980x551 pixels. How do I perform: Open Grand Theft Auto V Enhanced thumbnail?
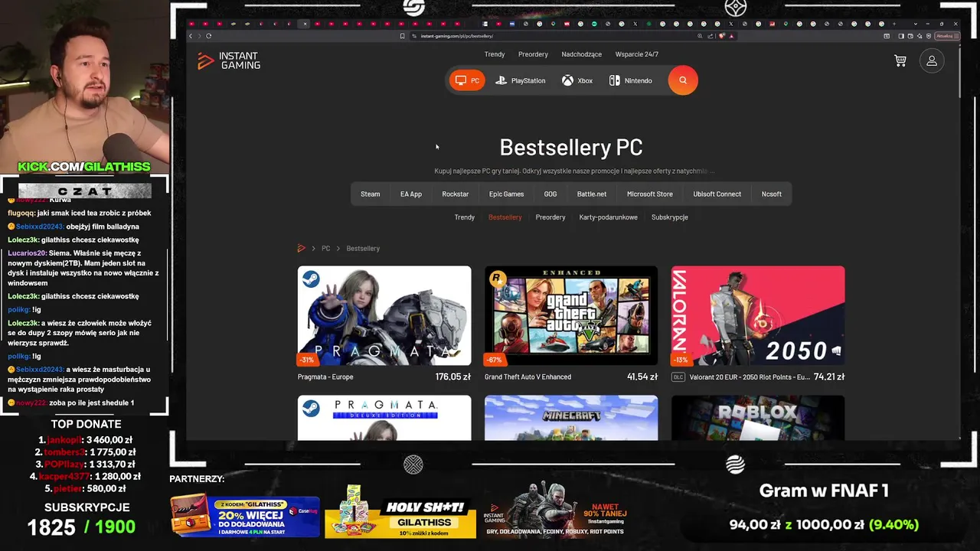click(571, 315)
